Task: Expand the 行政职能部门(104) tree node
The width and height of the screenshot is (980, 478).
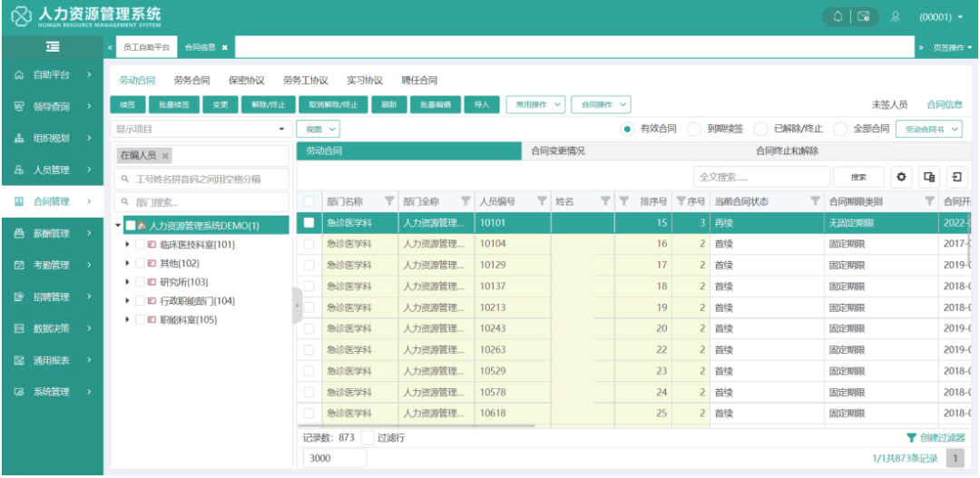Action: [128, 301]
